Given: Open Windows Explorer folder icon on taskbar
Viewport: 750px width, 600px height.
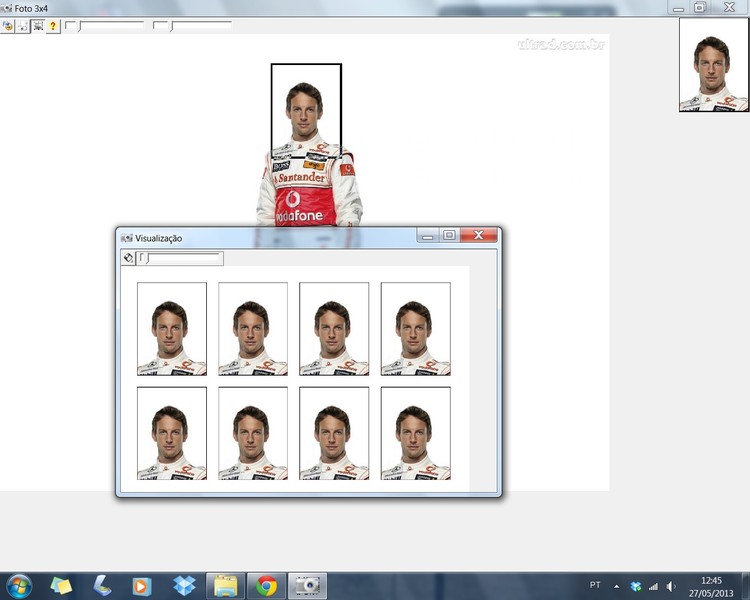Looking at the screenshot, I should [x=225, y=586].
